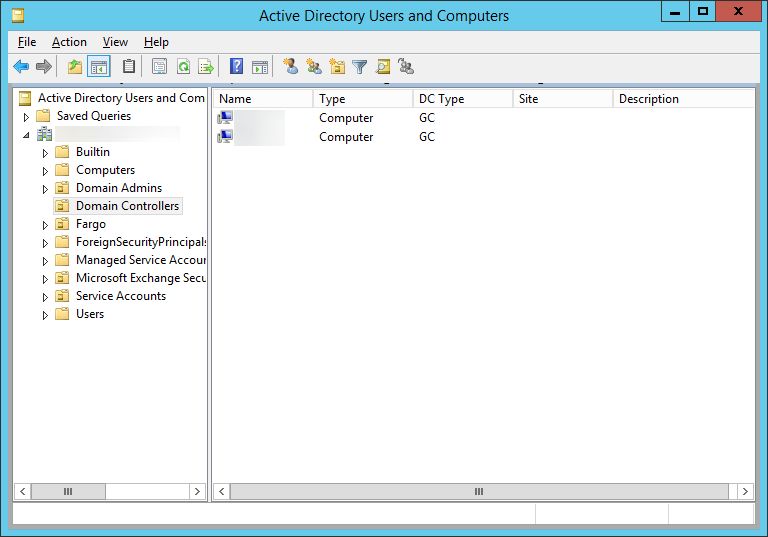The height and width of the screenshot is (537, 768).
Task: Open the File menu
Action: 27,42
